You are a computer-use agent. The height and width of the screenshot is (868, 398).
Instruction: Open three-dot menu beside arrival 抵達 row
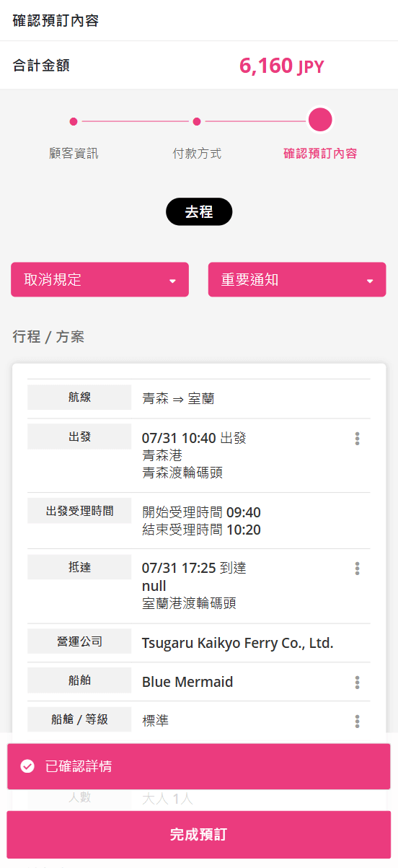pyautogui.click(x=357, y=569)
